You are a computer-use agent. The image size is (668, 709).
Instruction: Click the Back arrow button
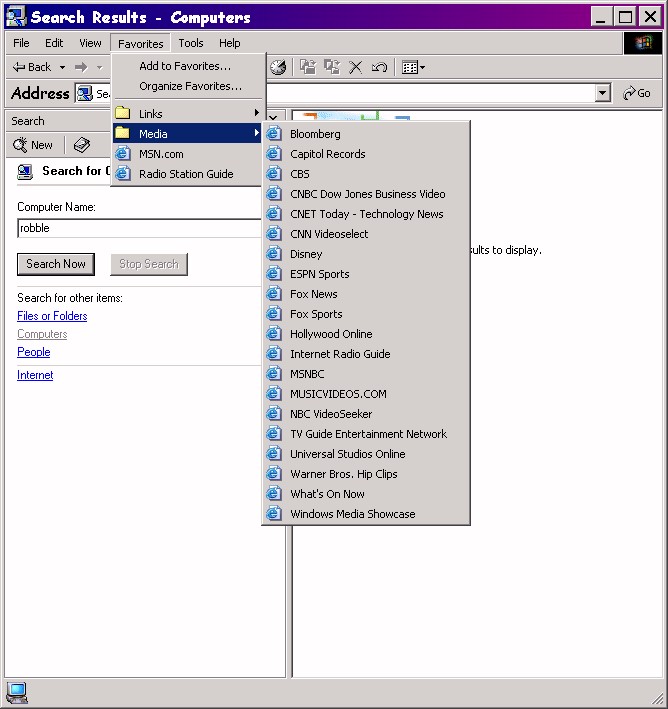(x=31, y=67)
